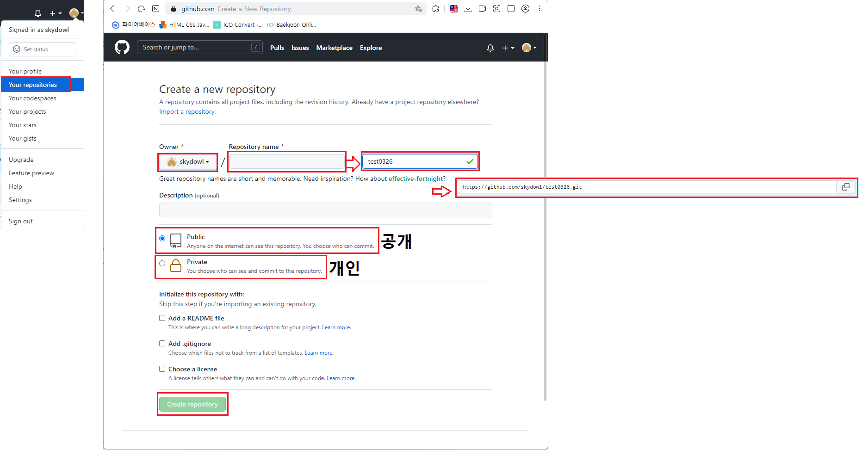The height and width of the screenshot is (468, 868).
Task: Open the browser three-dot menu
Action: coord(539,9)
